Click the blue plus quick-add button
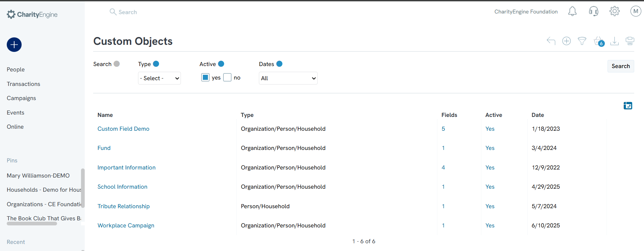The image size is (644, 251). pyautogui.click(x=14, y=45)
